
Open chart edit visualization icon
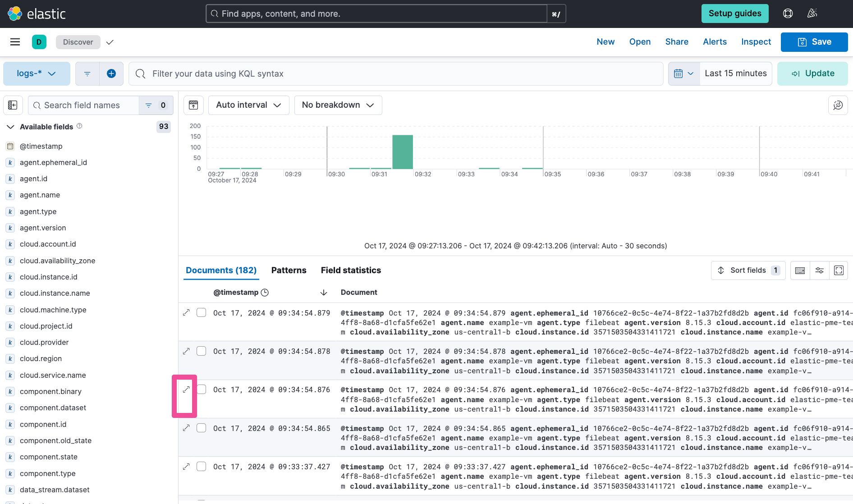[838, 105]
